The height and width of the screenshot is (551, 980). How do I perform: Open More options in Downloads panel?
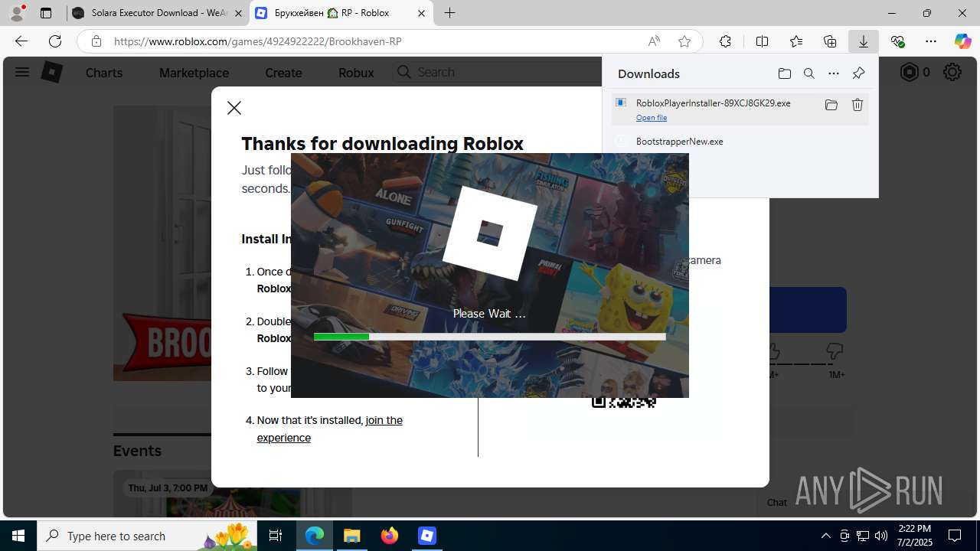click(x=834, y=73)
